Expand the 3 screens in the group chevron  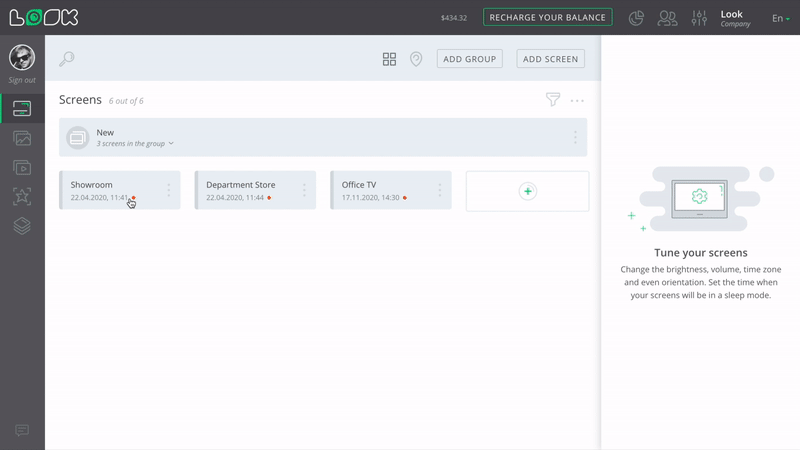[x=171, y=143]
